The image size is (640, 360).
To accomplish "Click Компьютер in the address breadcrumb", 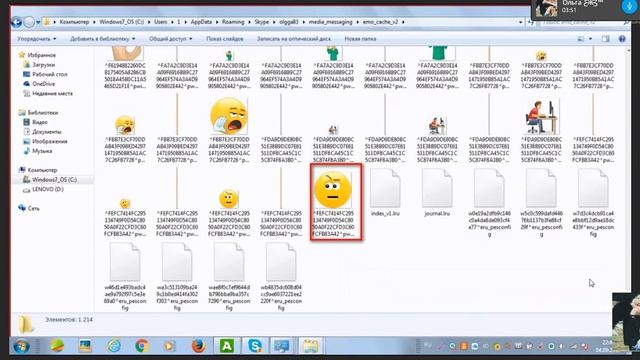I will (74, 22).
